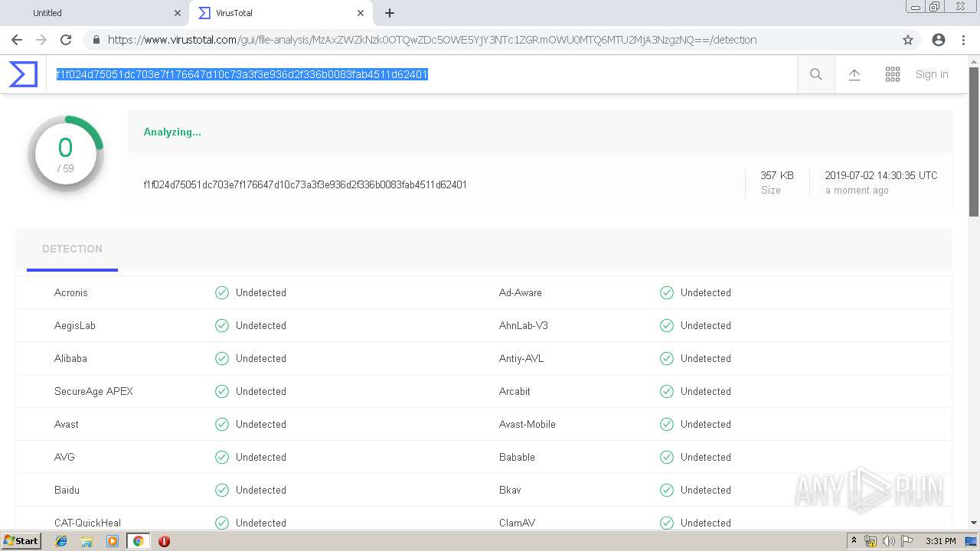This screenshot has width=980, height=551.
Task: Click Antiy-AVL undetected check icon
Action: pyautogui.click(x=667, y=358)
